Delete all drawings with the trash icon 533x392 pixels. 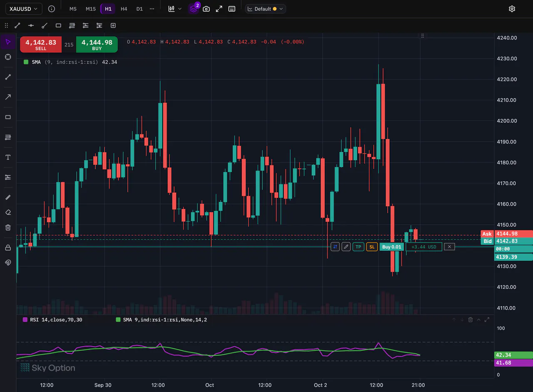click(x=8, y=227)
